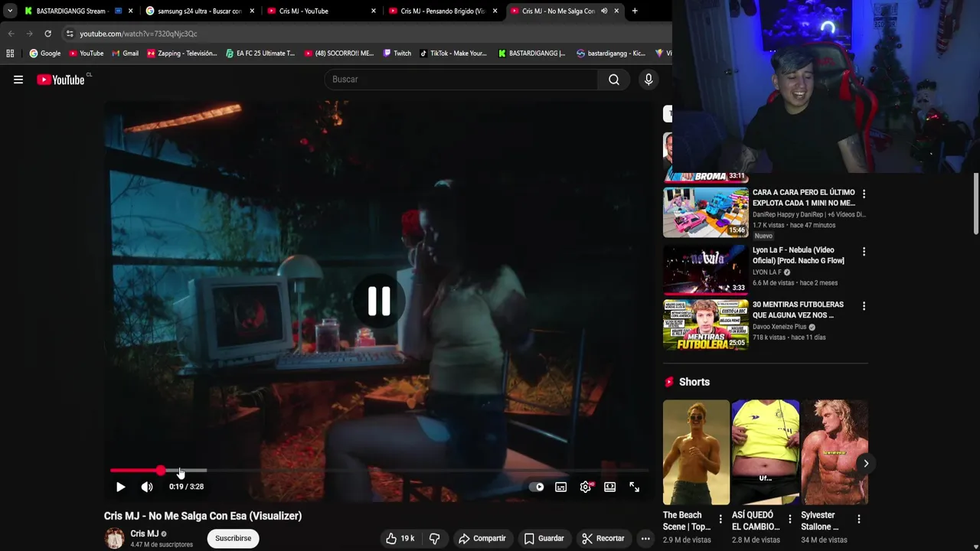Viewport: 980px width, 551px height.
Task: Open player settings gear icon
Action: [x=586, y=487]
